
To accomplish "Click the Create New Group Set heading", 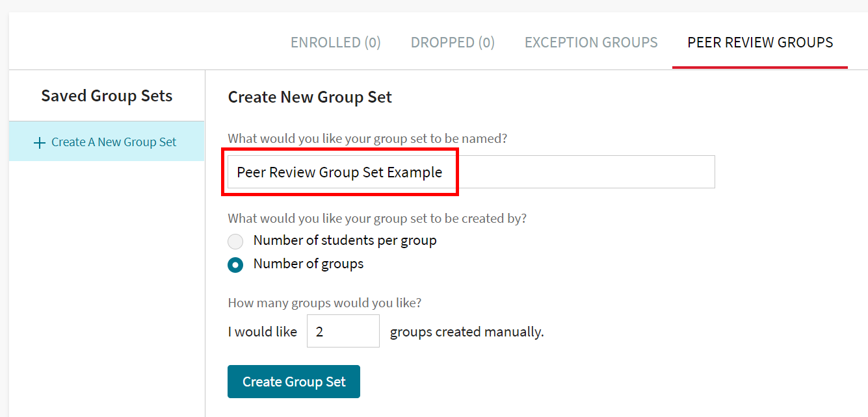I will 309,97.
